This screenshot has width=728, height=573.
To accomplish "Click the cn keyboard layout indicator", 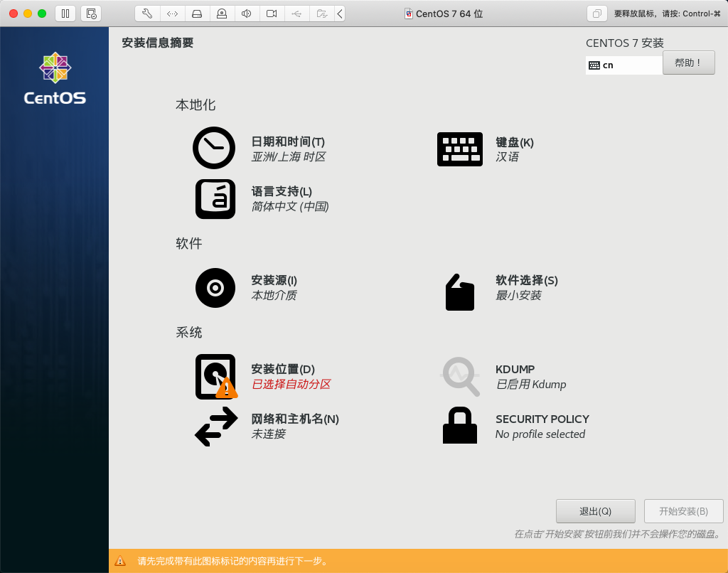I will [624, 65].
